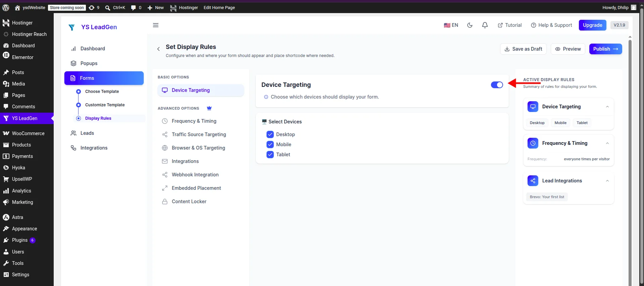Click the Store coming soon badge
The height and width of the screenshot is (286, 644).
(x=67, y=8)
